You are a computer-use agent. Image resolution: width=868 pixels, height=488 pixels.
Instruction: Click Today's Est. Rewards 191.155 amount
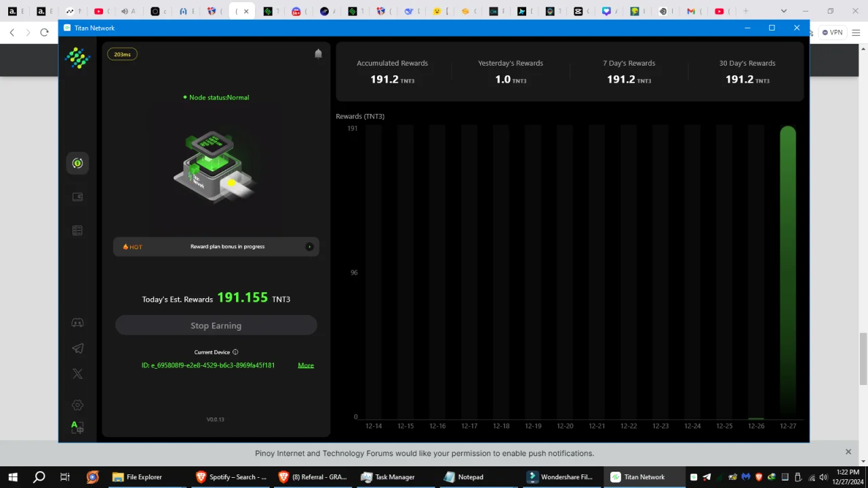242,298
